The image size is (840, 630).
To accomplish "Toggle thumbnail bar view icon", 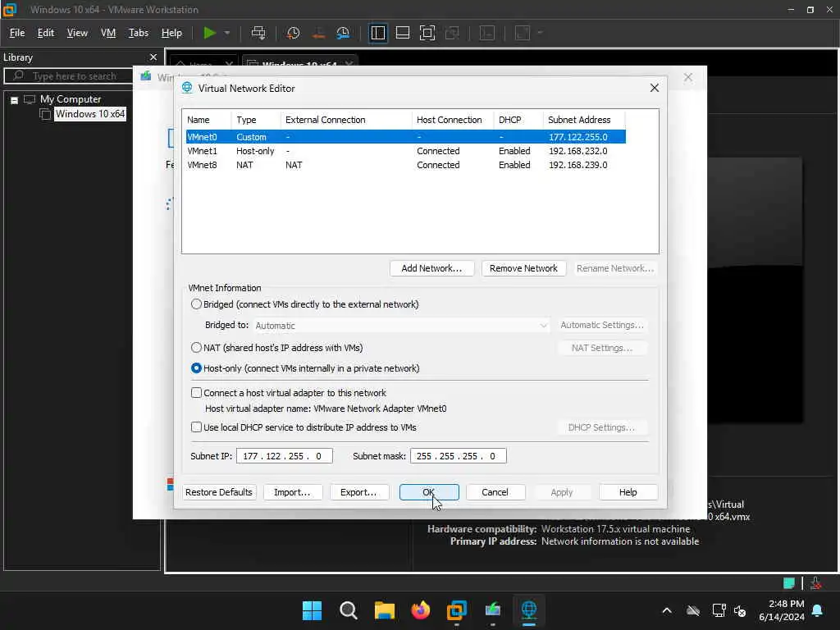I will [x=402, y=33].
